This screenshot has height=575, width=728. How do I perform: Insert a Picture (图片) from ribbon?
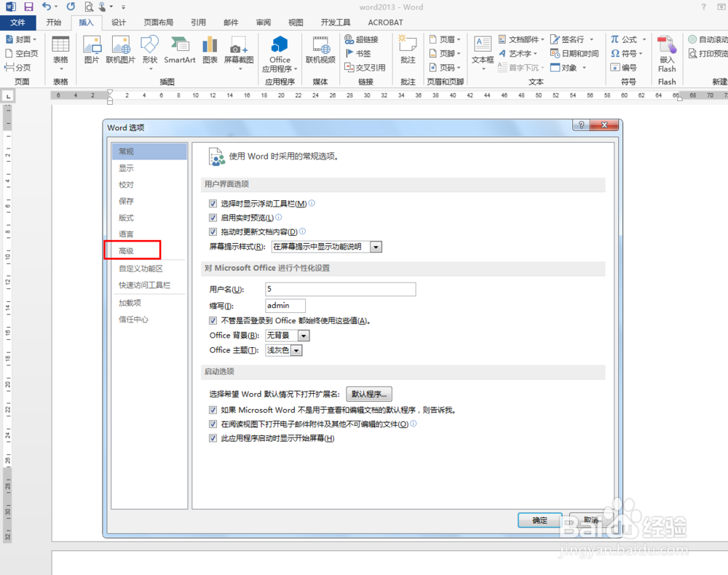pos(92,49)
